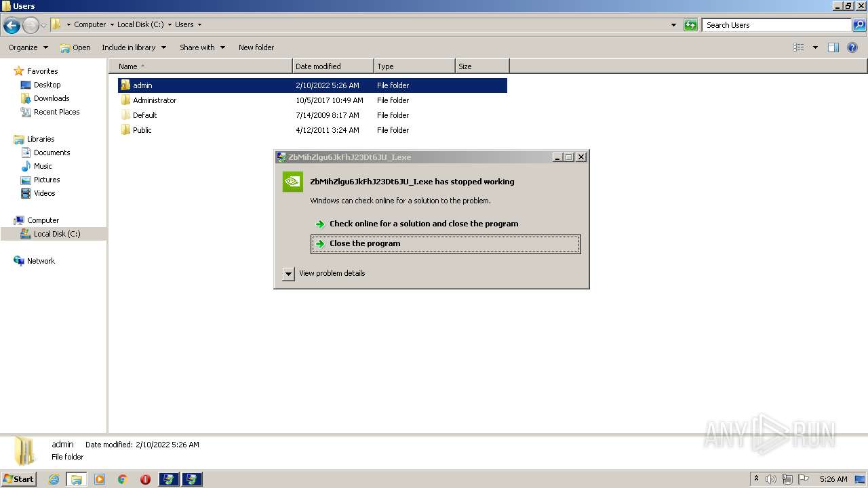Screen dimensions: 868x488
Task: Select Libraries in navigation pane
Action: pos(41,139)
